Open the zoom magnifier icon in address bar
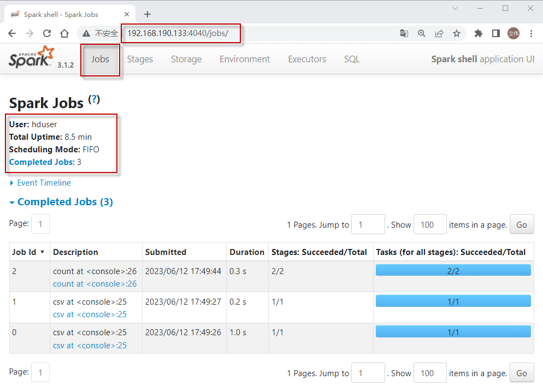Image resolution: width=543 pixels, height=392 pixels. [422, 33]
